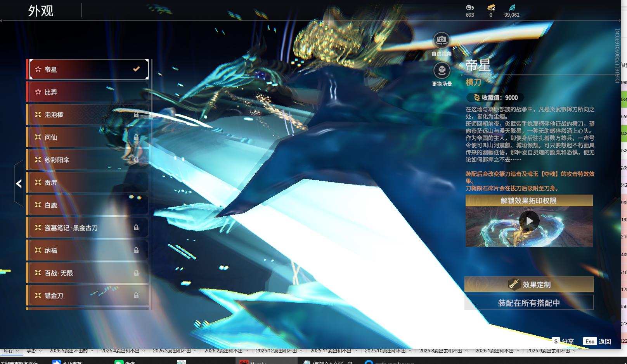Expand the 2025.10卖出和不出 tab arrow
The image size is (627, 364).
coord(410,351)
